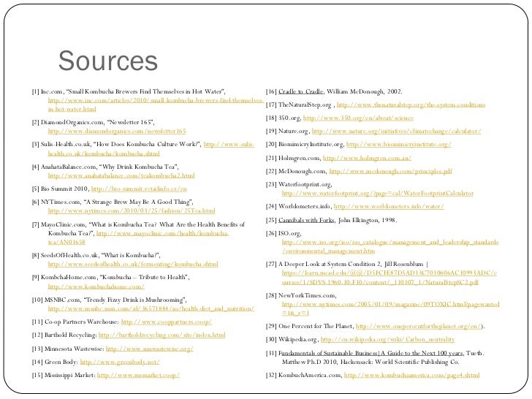
Task: Open the greenbody.net link
Action: (x=120, y=362)
